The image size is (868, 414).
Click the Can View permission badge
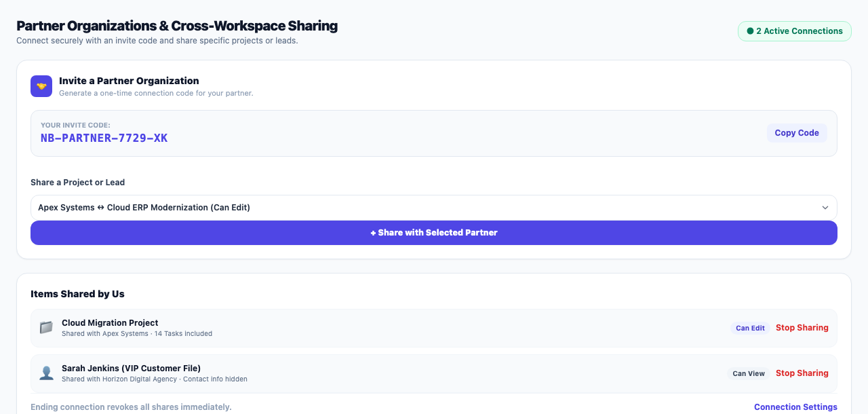click(x=749, y=373)
